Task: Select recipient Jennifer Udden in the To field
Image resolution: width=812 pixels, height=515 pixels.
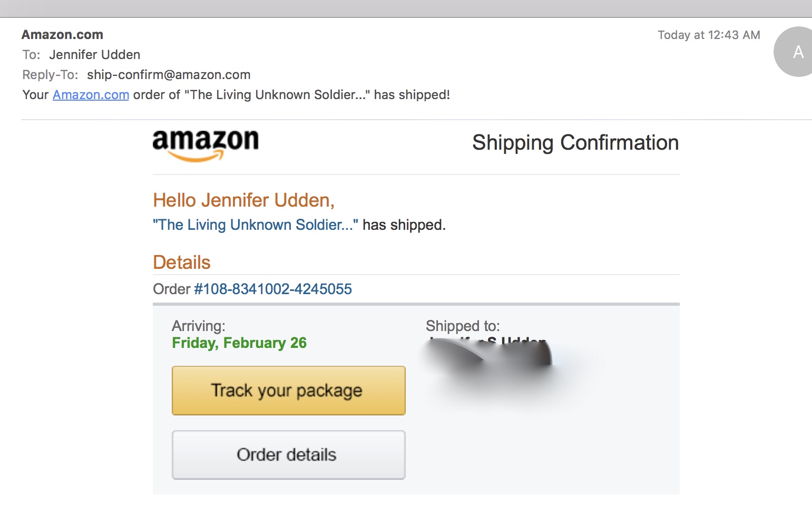Action: [95, 55]
